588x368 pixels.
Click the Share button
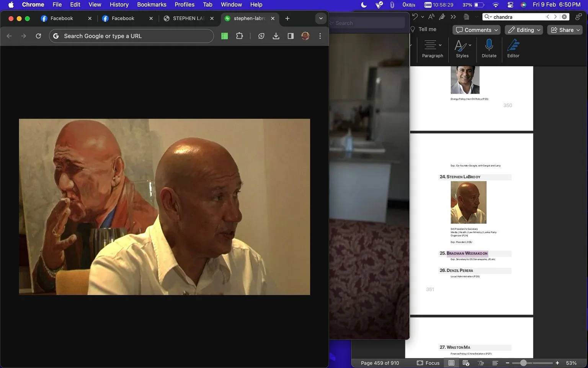tap(565, 30)
